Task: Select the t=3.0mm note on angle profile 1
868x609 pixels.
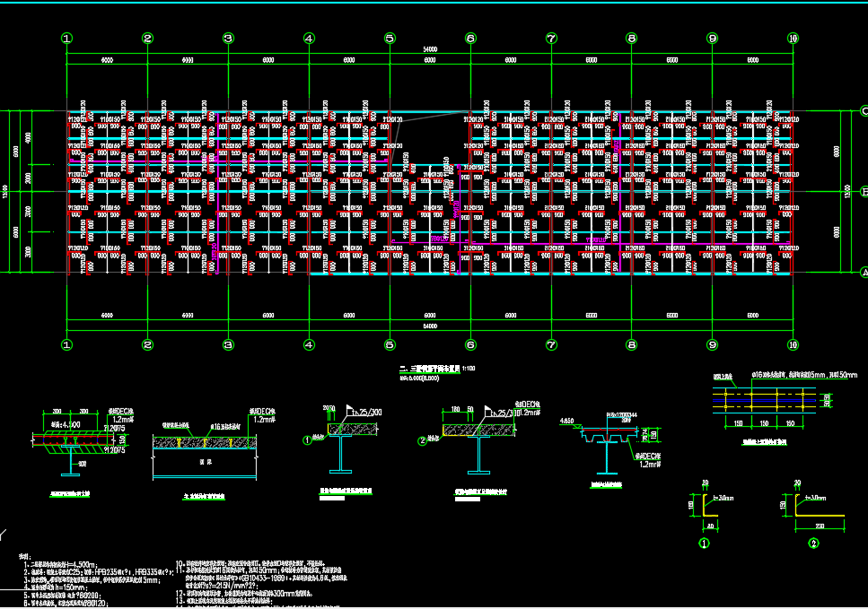Action: 723,499
